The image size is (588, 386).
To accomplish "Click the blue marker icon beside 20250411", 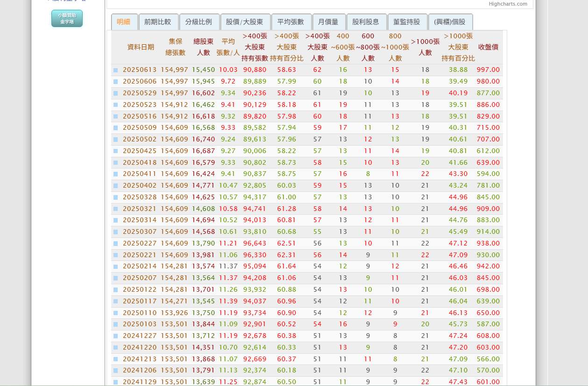I will click(115, 174).
